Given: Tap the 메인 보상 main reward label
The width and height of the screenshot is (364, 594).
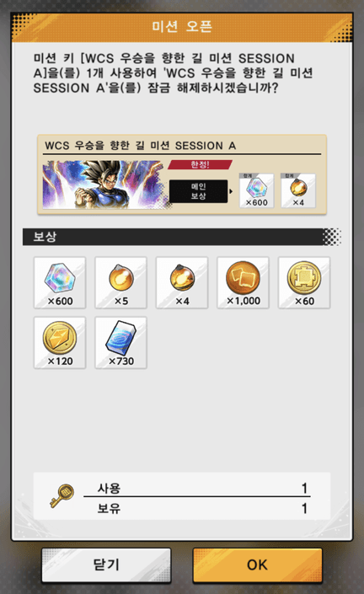Looking at the screenshot, I should point(199,191).
